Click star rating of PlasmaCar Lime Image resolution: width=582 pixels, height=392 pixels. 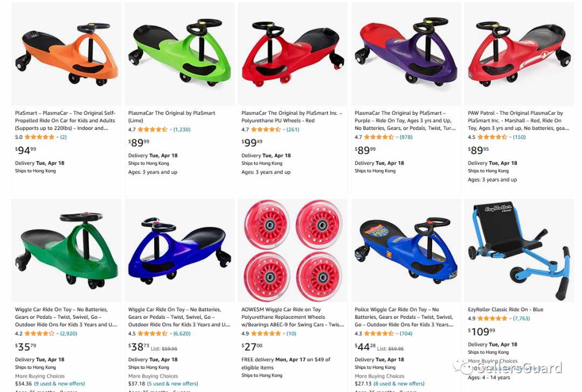[x=153, y=129]
